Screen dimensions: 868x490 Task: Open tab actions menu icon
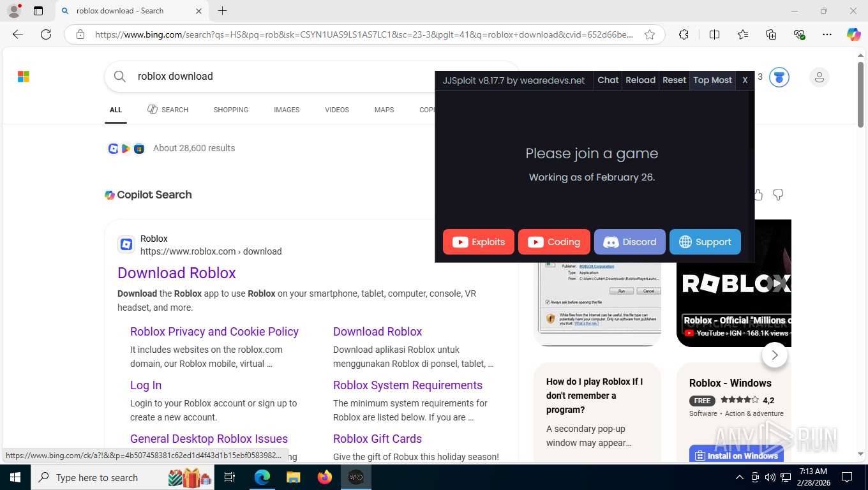coord(38,11)
